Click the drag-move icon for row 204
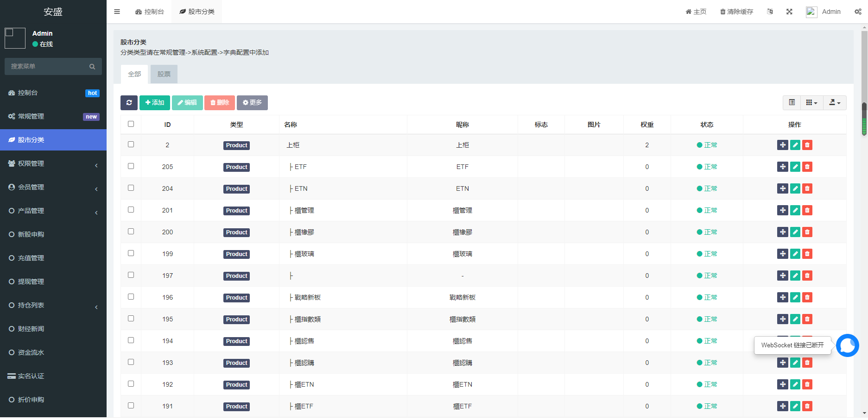 pyautogui.click(x=782, y=188)
